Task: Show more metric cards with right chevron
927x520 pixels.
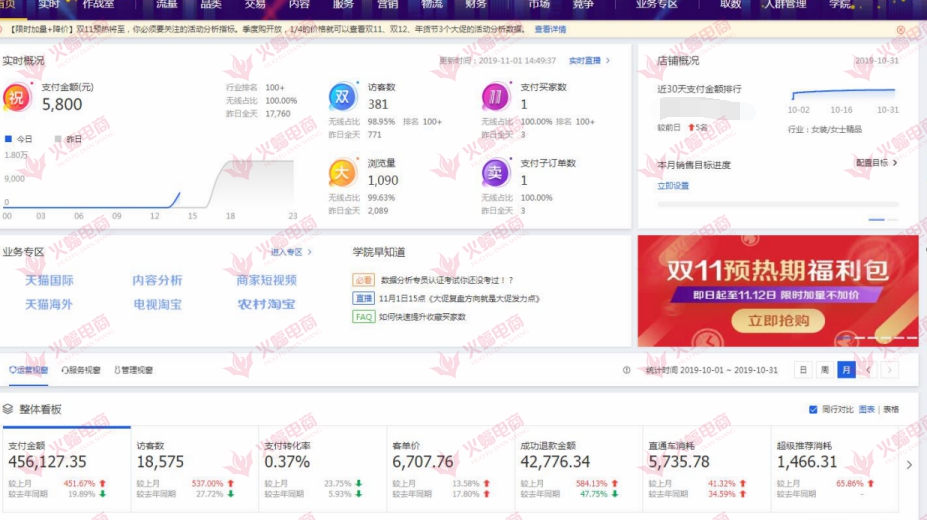Action: click(909, 465)
